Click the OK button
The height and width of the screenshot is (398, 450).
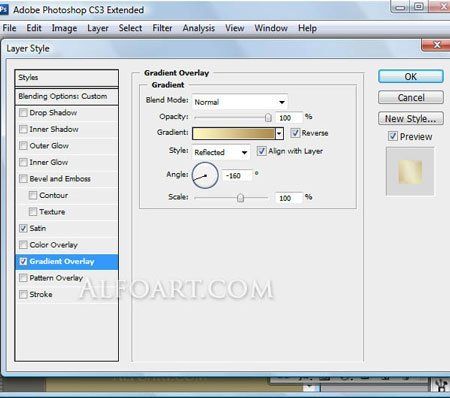(411, 77)
